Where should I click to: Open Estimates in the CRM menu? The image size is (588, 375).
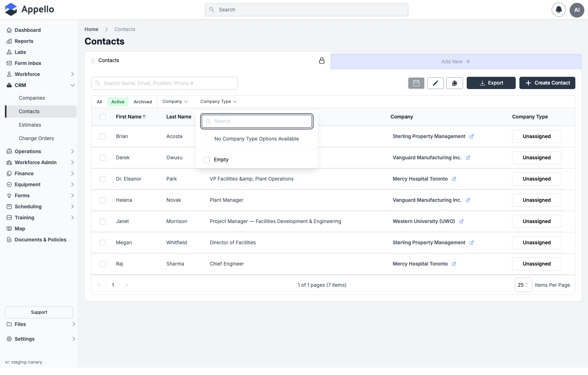pyautogui.click(x=30, y=125)
